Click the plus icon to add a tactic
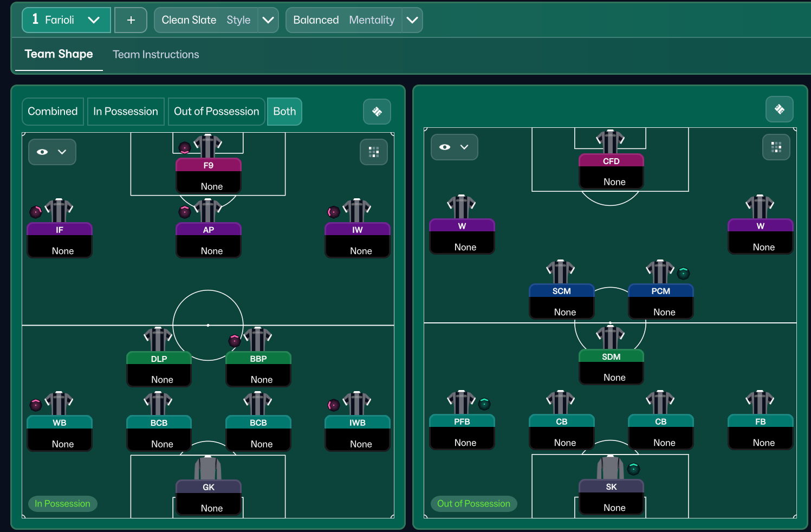The width and height of the screenshot is (811, 532). point(131,20)
